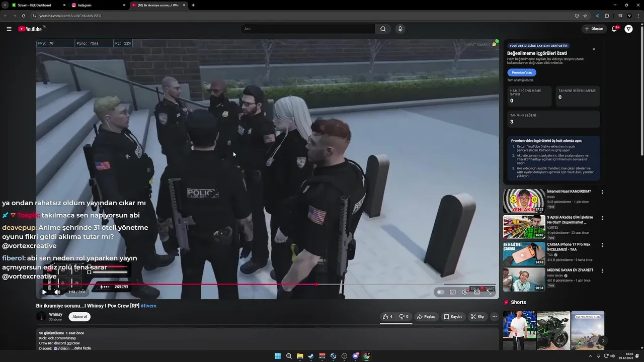Switch to Stream - Kick Dashboard tab
This screenshot has height=362, width=644.
coord(39,5)
